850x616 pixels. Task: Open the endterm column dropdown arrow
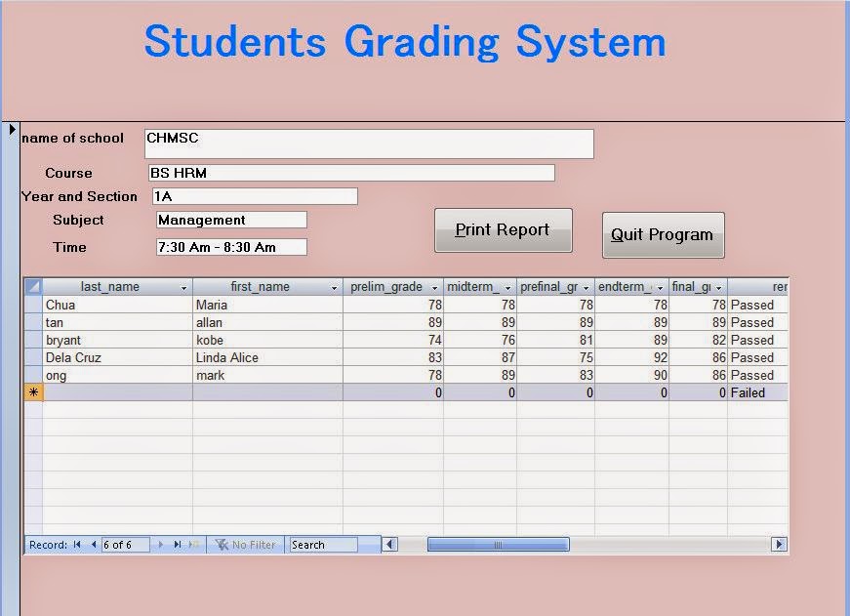[662, 286]
